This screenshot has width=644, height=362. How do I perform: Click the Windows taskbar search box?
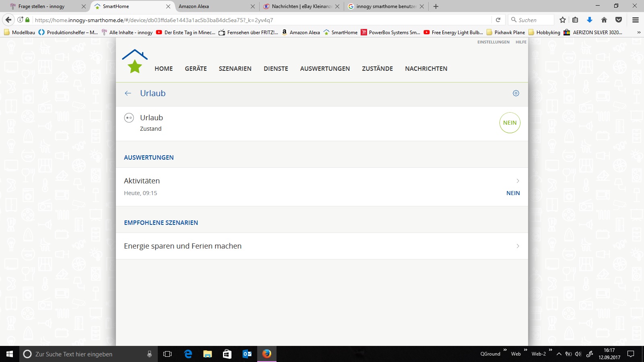point(85,354)
